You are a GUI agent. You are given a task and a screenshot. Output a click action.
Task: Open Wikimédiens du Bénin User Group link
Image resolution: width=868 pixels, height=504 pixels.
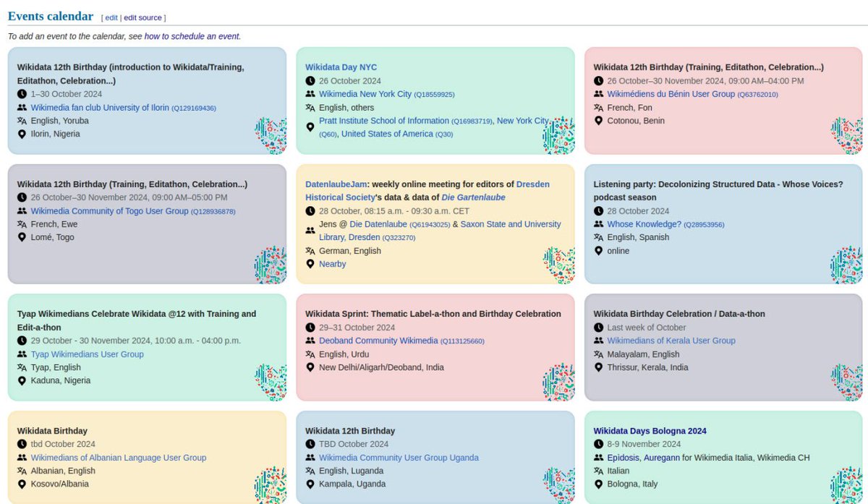tap(671, 94)
